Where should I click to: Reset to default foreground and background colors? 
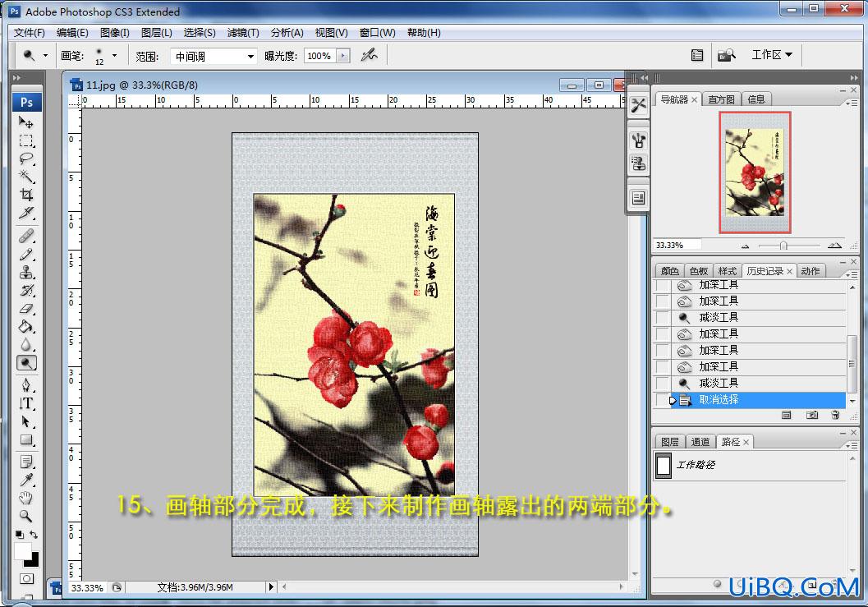pos(20,535)
